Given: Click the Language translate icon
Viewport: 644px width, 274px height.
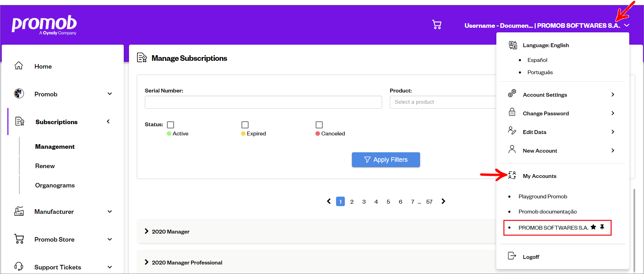Looking at the screenshot, I should pos(513,45).
